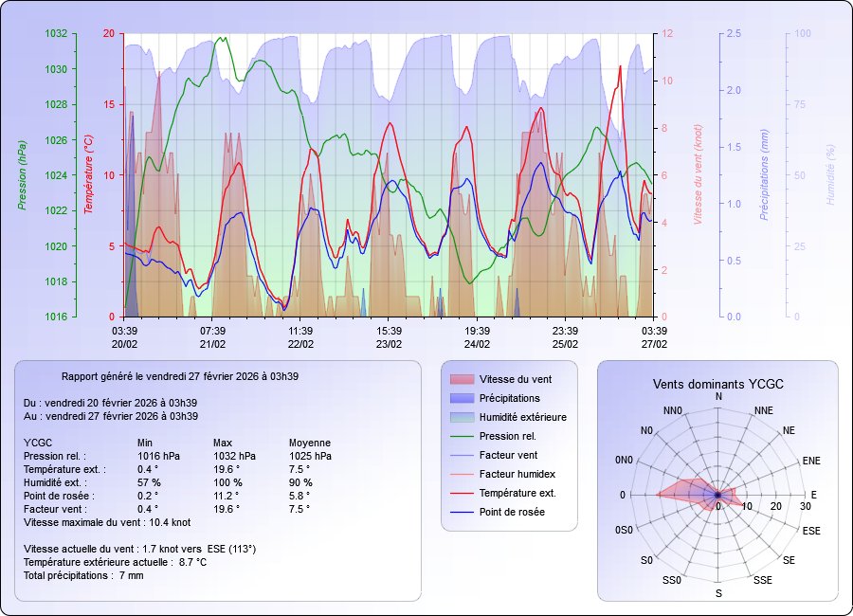Click the 'Humidité (%)' axis title
The height and width of the screenshot is (616, 853).
(830, 175)
